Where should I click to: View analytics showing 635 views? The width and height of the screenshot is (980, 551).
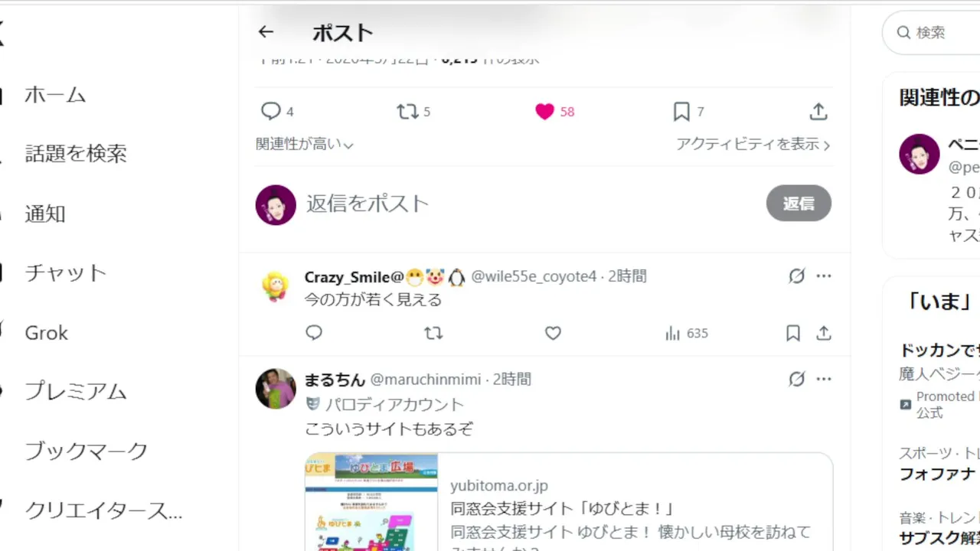point(687,333)
